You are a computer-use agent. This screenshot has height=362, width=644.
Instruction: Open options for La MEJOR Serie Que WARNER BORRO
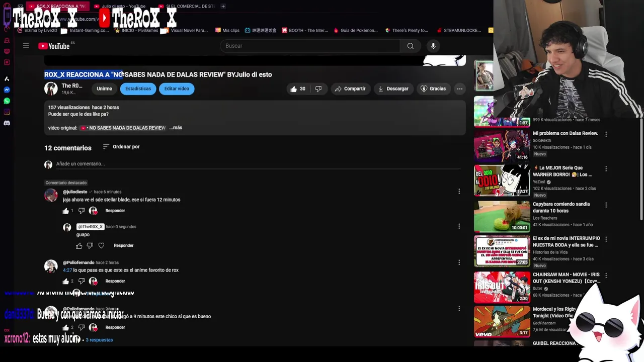coord(606,169)
